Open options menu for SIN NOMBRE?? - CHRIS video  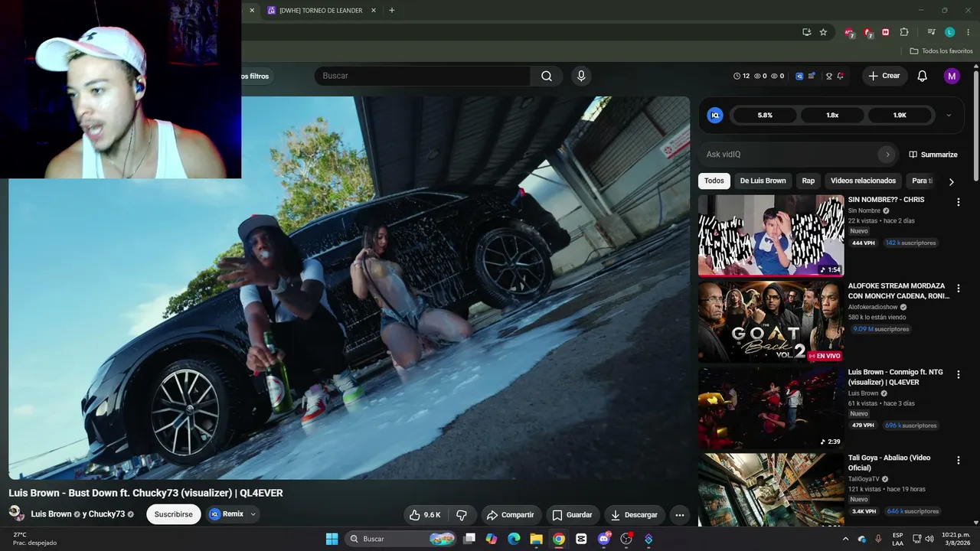[958, 202]
